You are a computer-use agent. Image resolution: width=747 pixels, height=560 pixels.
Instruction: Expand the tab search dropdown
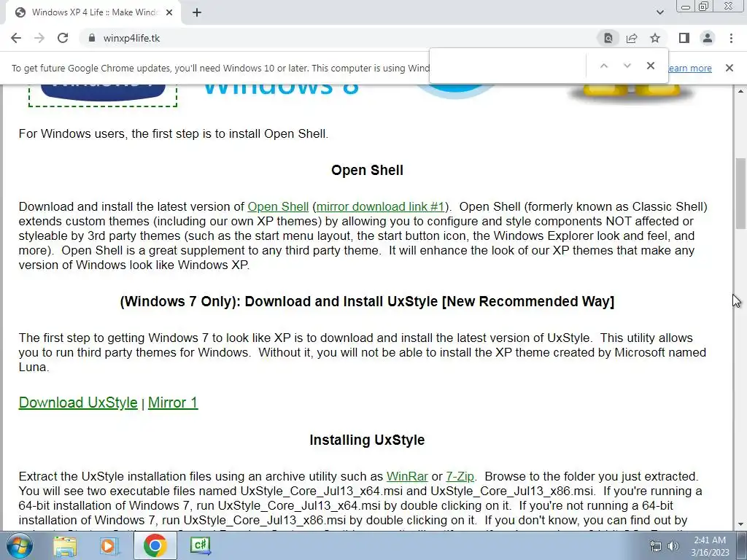point(659,12)
